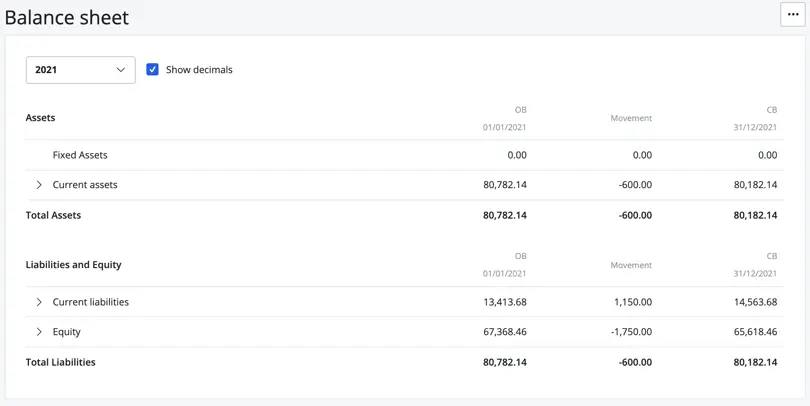Click the Total Assets label
Image resolution: width=810 pixels, height=406 pixels.
click(53, 215)
